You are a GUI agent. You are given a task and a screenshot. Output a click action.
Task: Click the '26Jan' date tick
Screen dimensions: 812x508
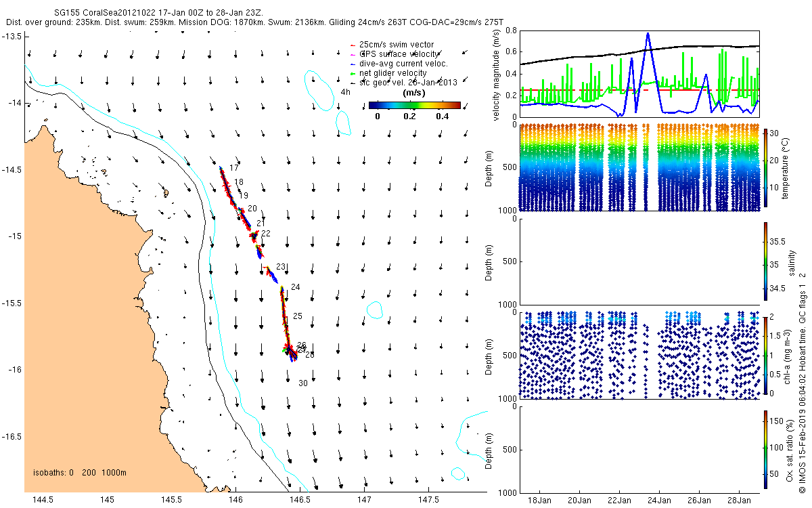pyautogui.click(x=699, y=500)
